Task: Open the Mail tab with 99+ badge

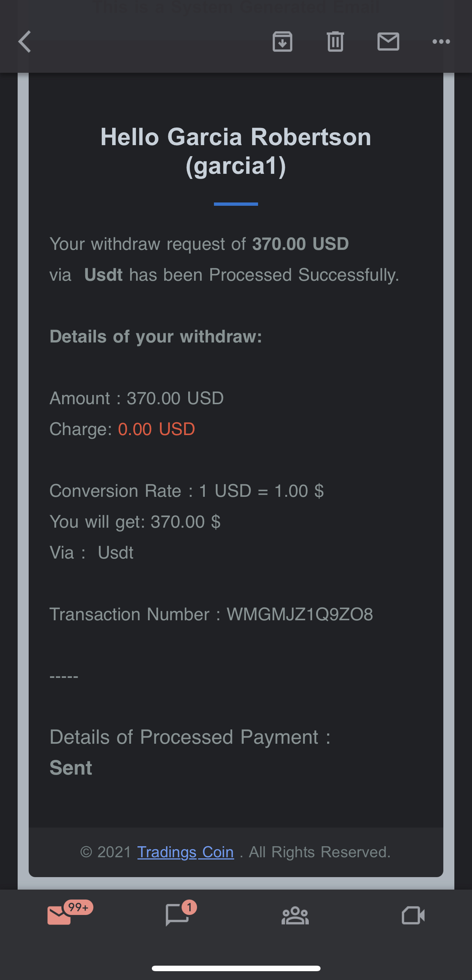Action: 60,915
